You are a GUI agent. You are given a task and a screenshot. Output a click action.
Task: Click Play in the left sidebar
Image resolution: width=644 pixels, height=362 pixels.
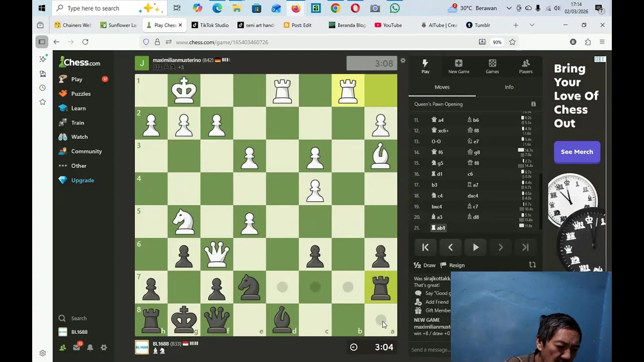click(x=76, y=79)
